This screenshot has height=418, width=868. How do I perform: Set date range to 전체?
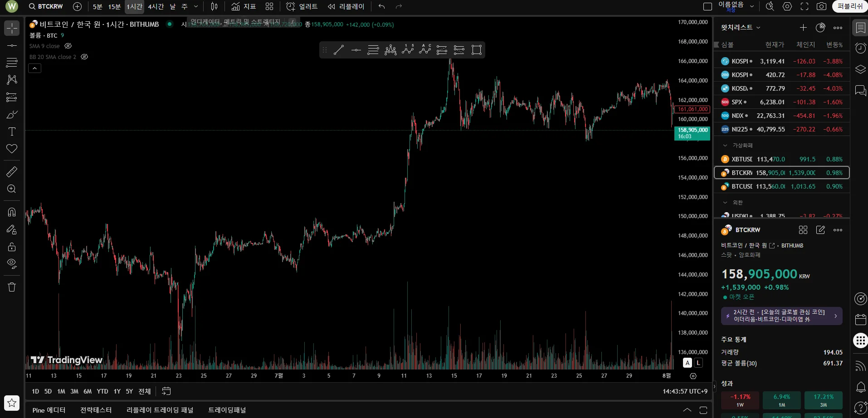[145, 391]
